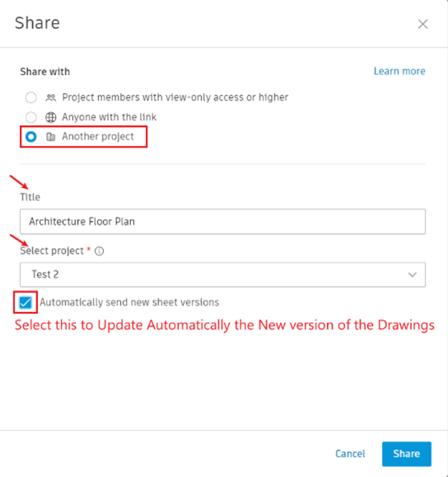This screenshot has width=448, height=477.
Task: Click the building icon beside Another project
Action: 50,137
